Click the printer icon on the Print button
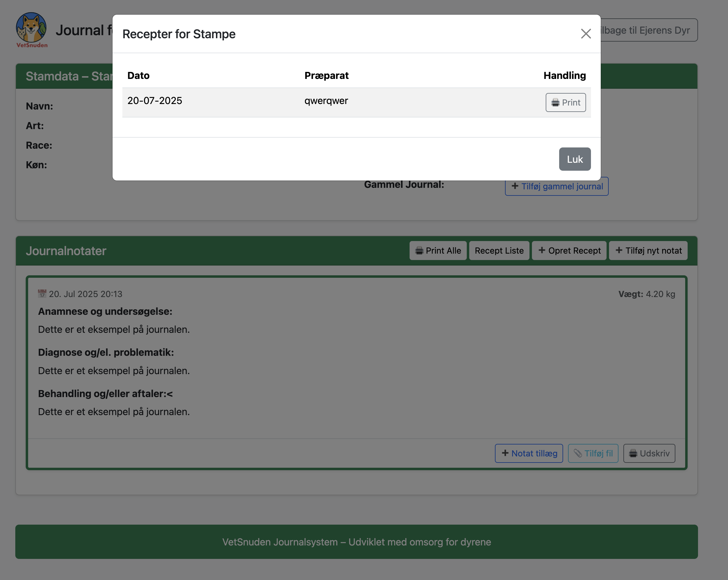This screenshot has height=580, width=728. (x=555, y=102)
